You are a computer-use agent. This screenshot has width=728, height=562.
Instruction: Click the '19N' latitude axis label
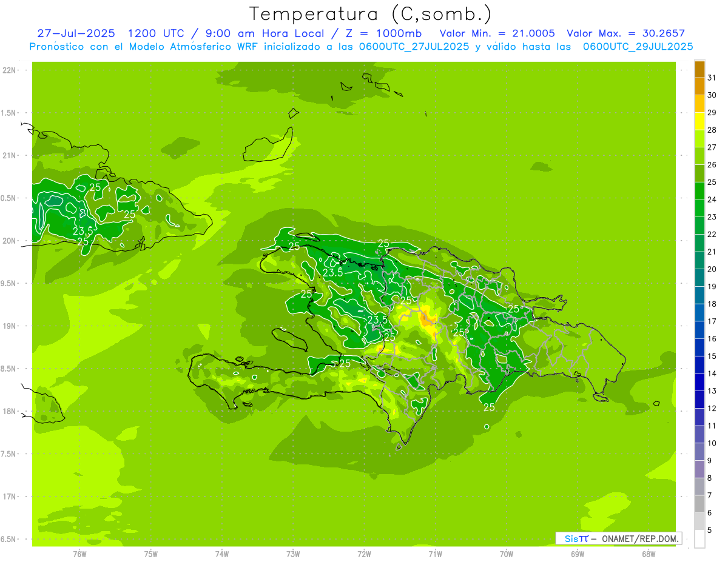tap(9, 326)
